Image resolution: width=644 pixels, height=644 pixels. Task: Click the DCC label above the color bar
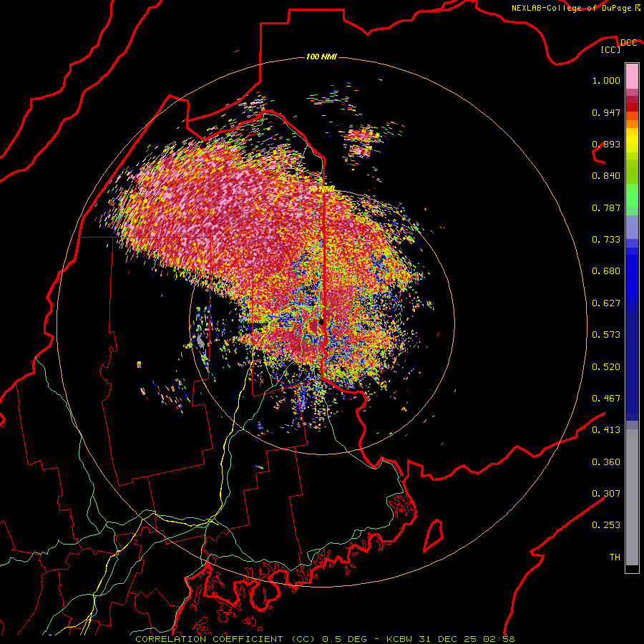[x=628, y=43]
